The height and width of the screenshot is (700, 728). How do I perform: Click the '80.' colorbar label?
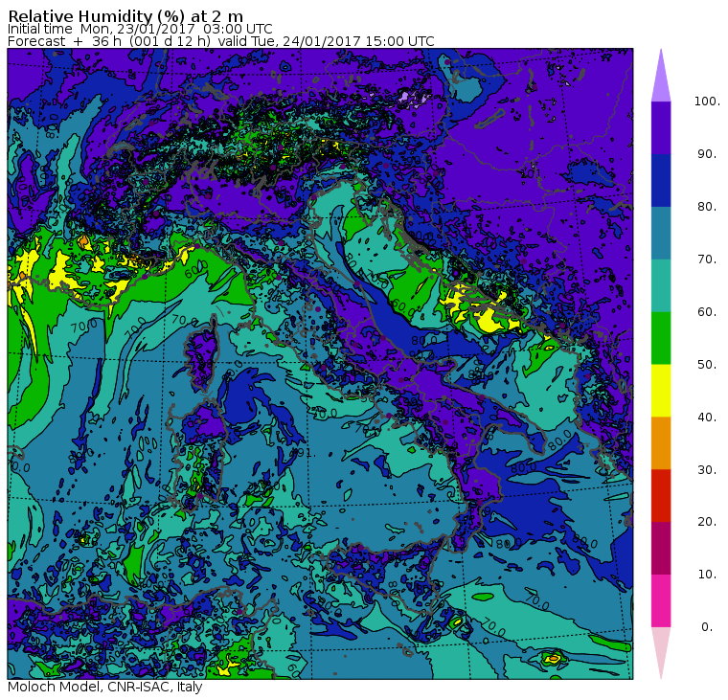tap(707, 207)
